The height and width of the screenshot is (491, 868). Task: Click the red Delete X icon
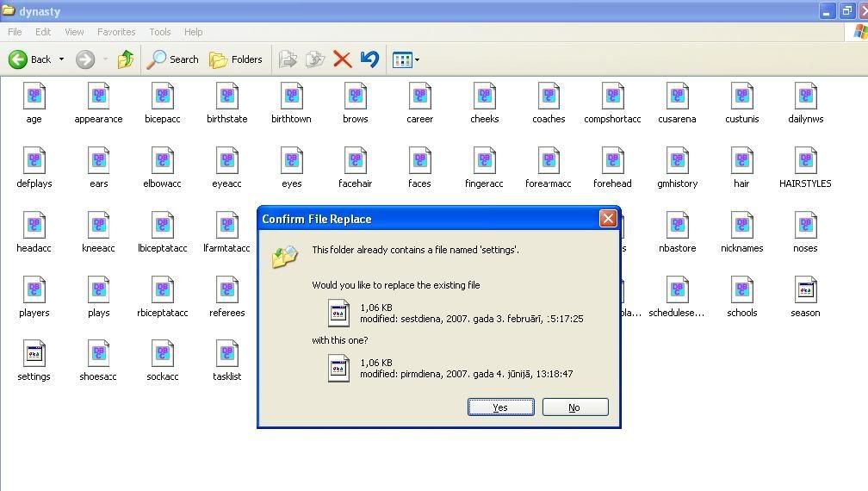click(342, 59)
